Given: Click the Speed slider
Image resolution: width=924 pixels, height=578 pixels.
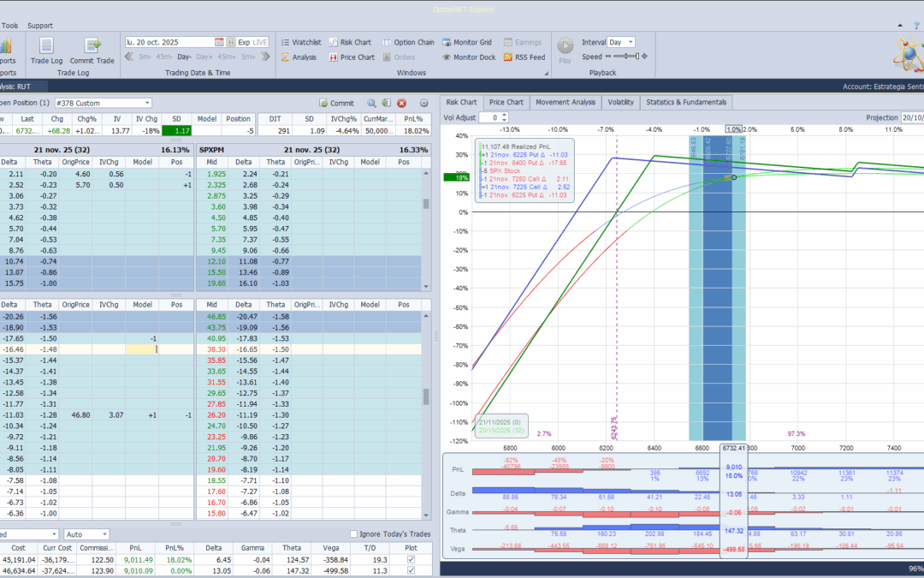Looking at the screenshot, I should [x=626, y=57].
